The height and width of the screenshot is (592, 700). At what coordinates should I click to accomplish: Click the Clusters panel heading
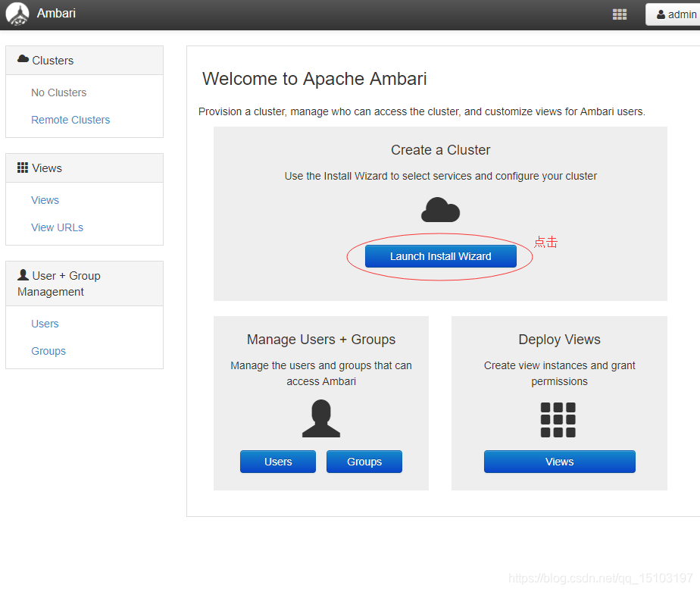[84, 61]
